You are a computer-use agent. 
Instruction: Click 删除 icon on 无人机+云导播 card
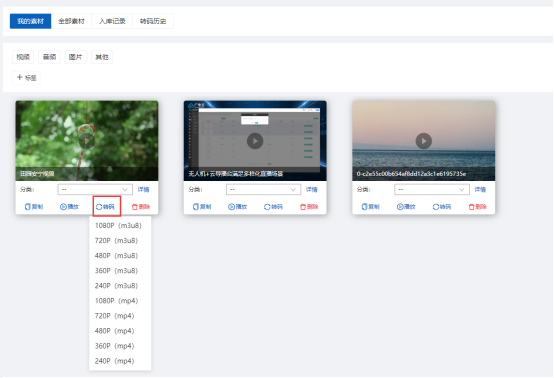coord(309,207)
